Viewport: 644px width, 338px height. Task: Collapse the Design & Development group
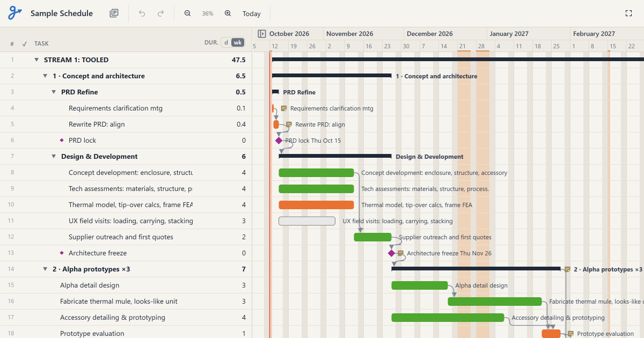coord(54,157)
